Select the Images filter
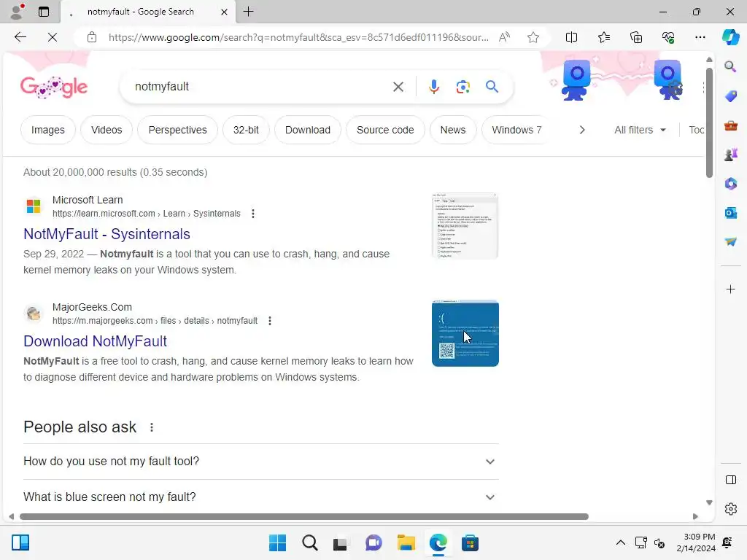The width and height of the screenshot is (747, 560). [47, 130]
